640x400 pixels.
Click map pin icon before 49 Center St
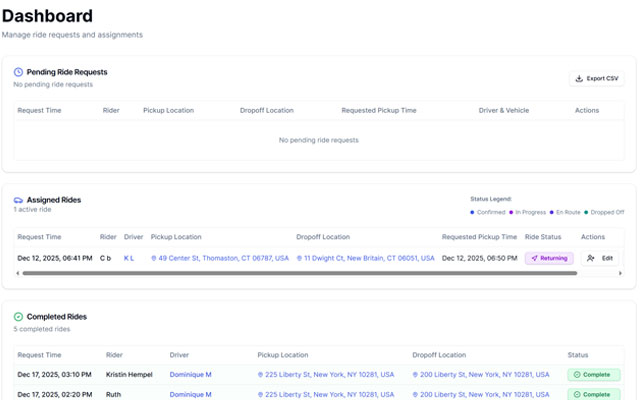(x=153, y=258)
